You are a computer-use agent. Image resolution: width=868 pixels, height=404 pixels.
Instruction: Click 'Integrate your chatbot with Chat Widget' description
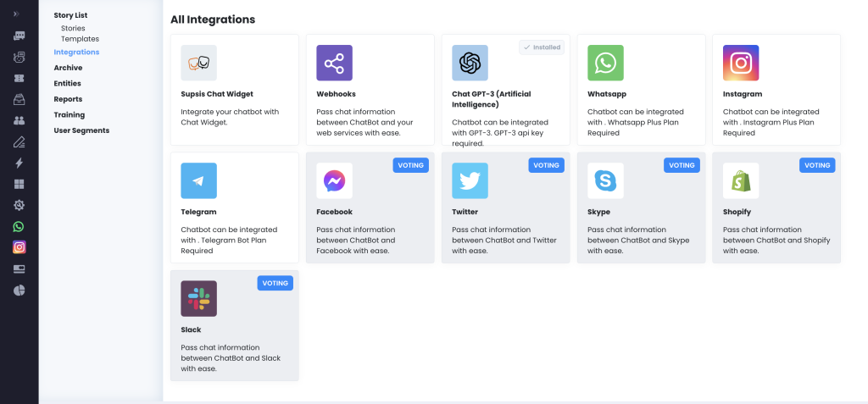coord(231,117)
